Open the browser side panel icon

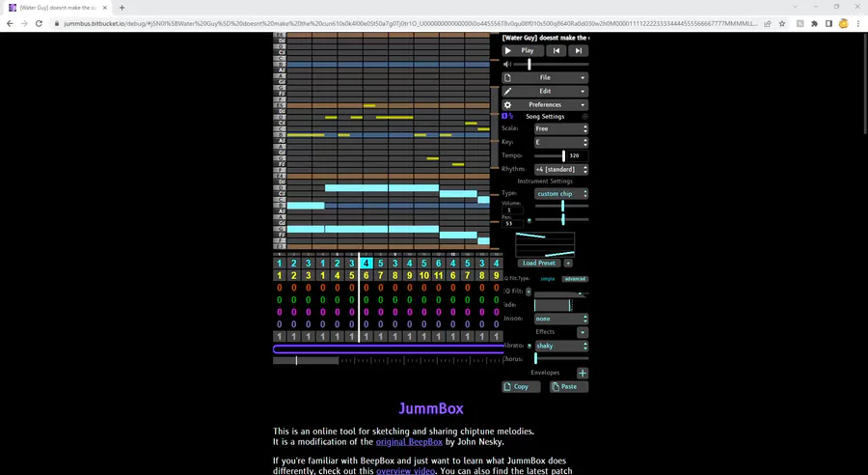coord(828,24)
